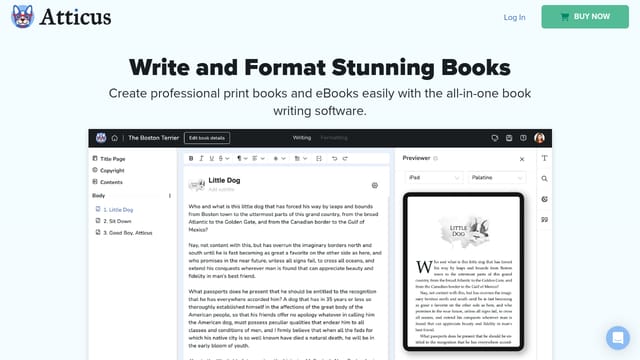Toggle bold formatting

pos(191,158)
